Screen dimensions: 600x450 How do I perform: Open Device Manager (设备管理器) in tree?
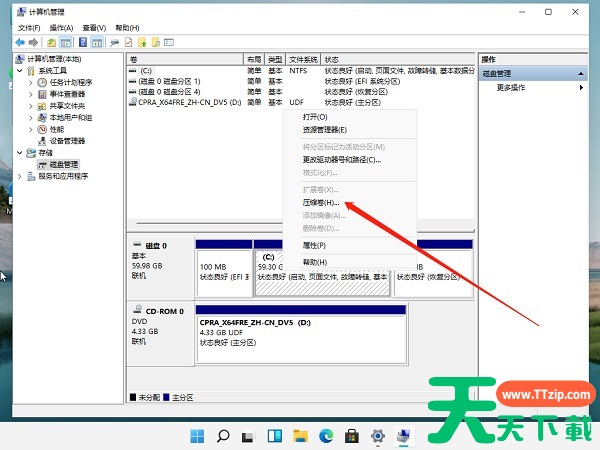[67, 140]
